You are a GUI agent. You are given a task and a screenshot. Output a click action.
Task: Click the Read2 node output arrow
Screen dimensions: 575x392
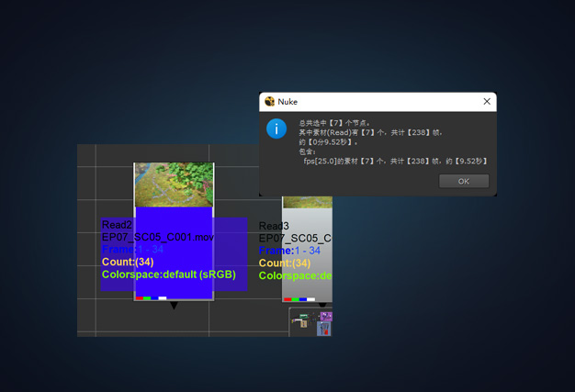point(174,306)
